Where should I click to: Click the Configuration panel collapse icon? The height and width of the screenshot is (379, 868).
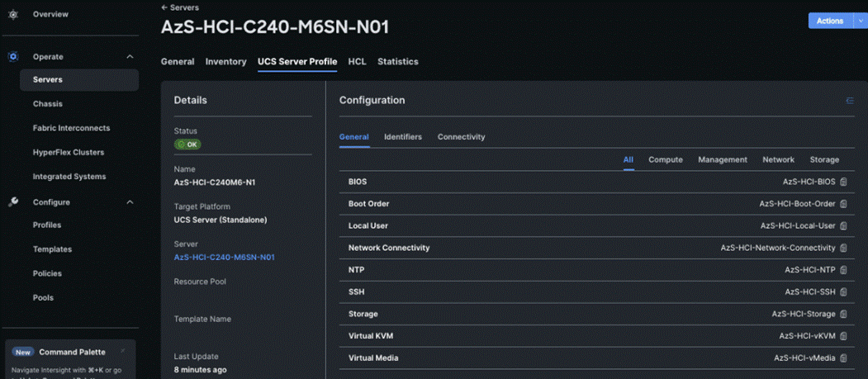point(850,100)
